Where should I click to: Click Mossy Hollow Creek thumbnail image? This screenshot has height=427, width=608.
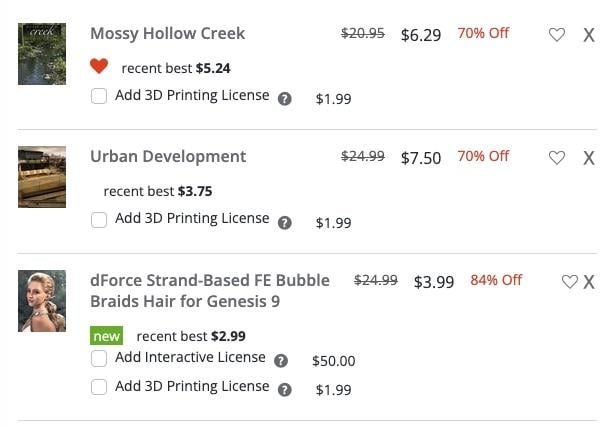pyautogui.click(x=42, y=54)
